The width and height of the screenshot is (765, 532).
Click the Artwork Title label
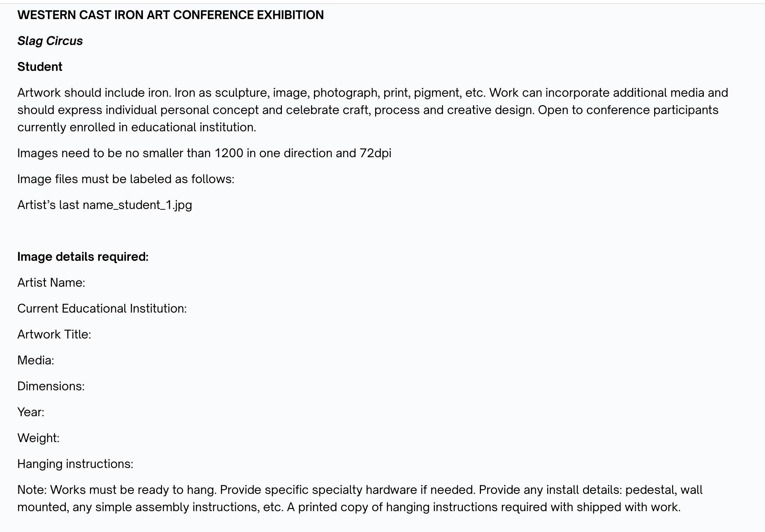(54, 335)
